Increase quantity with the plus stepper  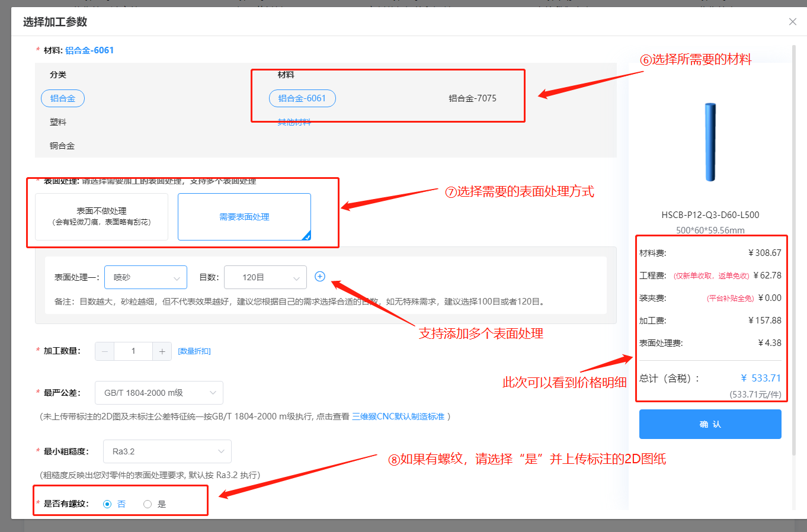[x=162, y=351]
